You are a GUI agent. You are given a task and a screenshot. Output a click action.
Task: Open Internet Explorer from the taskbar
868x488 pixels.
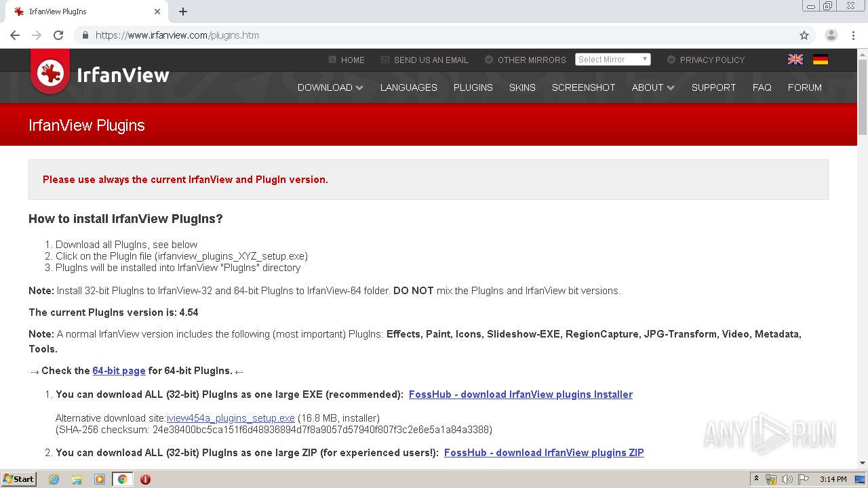(x=54, y=479)
